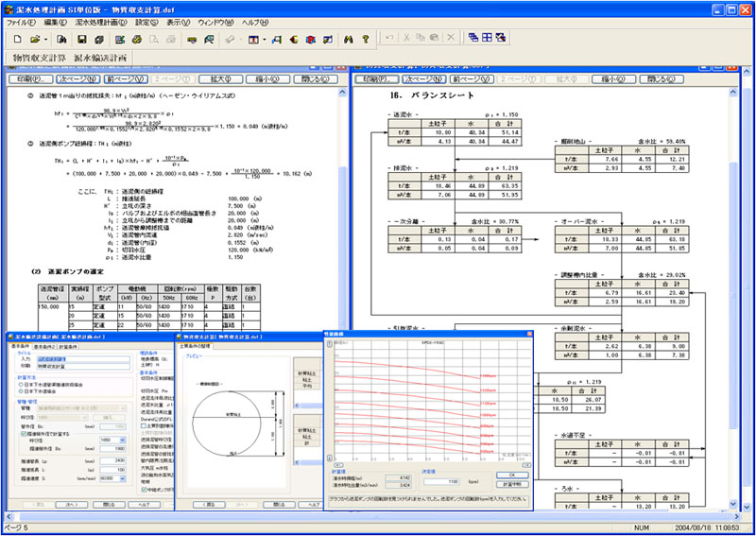
Task: Expand the Open file dropdown arrow
Action: tap(46, 40)
